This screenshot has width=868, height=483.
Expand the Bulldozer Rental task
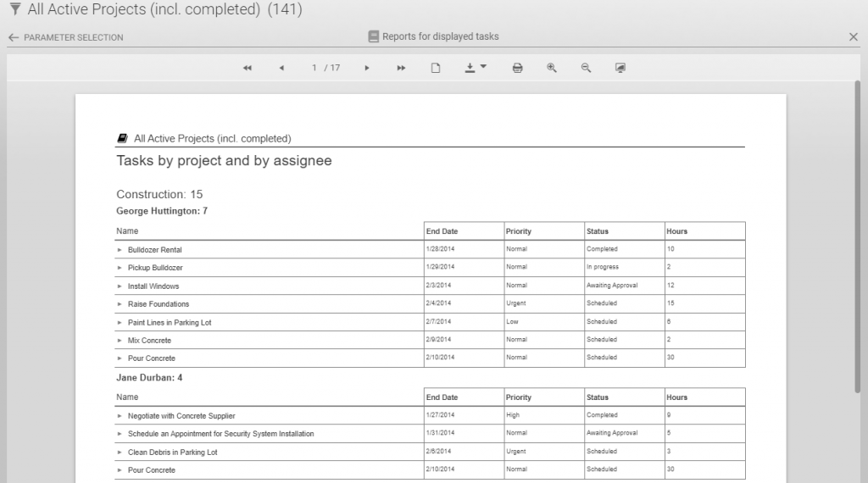(119, 250)
